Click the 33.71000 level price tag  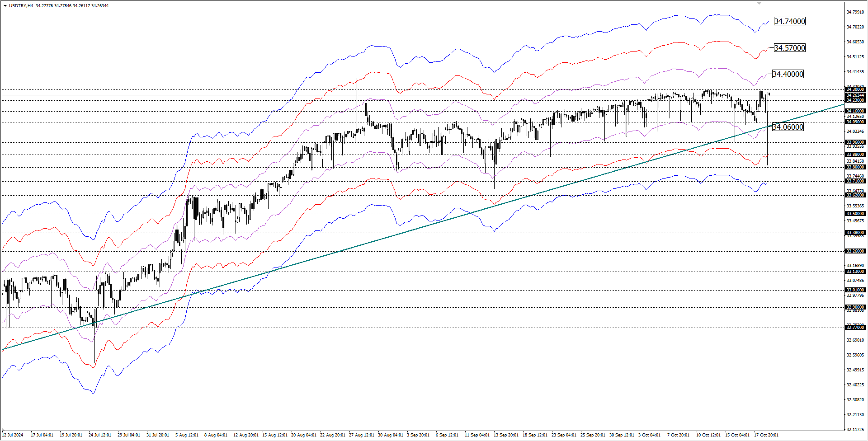click(x=855, y=181)
